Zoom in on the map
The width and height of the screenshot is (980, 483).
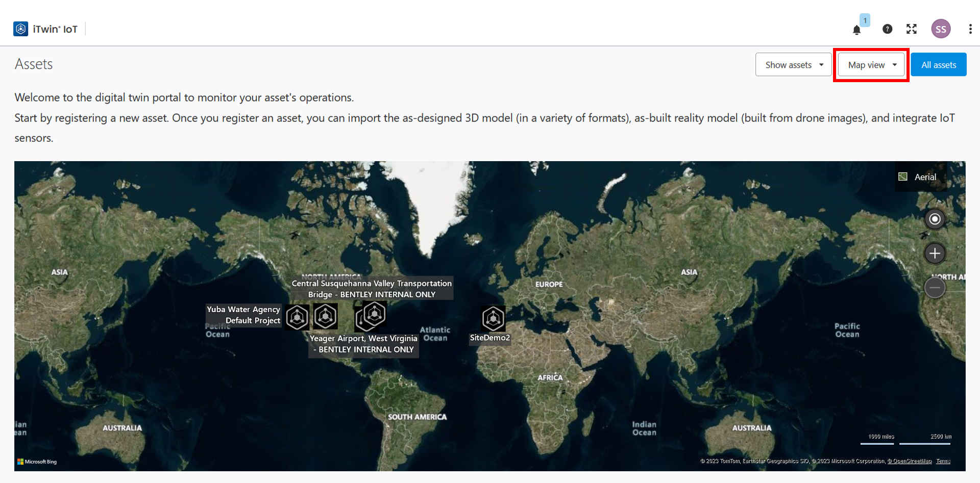[935, 253]
